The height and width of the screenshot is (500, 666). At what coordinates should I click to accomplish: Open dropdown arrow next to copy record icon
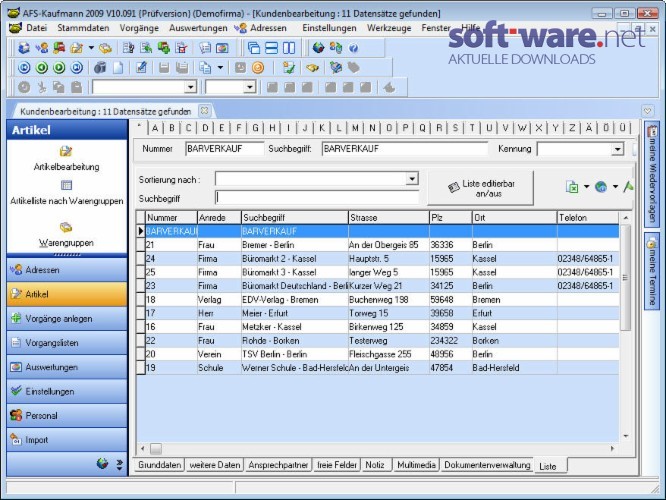[x=220, y=68]
